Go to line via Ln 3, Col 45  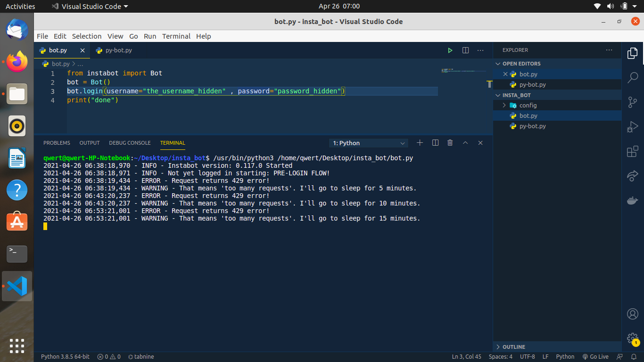[467, 357]
